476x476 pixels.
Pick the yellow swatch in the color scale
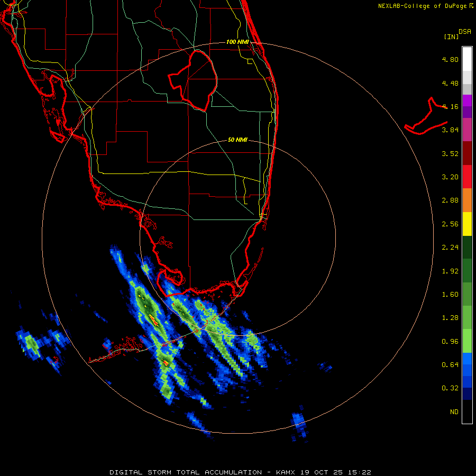point(467,224)
